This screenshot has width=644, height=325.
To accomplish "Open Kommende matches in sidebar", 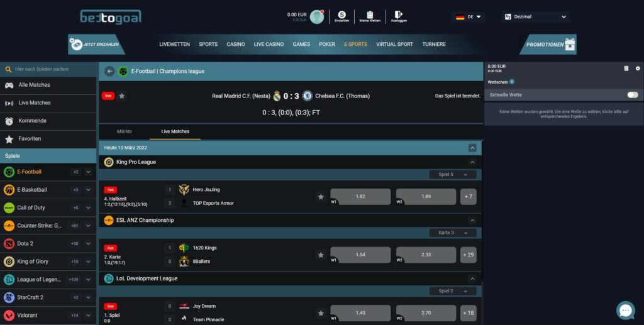I will coord(48,121).
